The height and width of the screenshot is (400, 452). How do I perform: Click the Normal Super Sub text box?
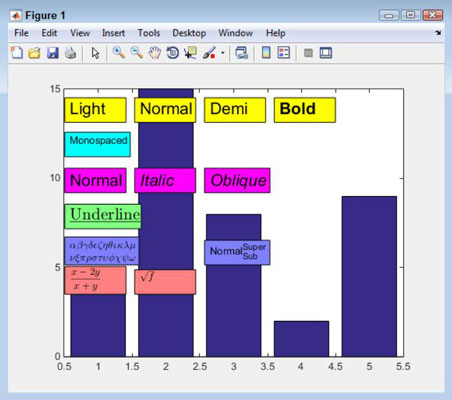(237, 252)
